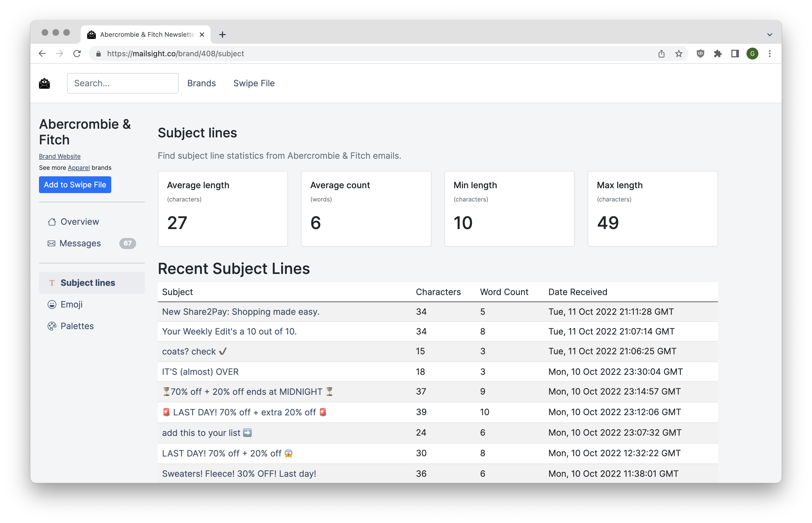812x523 pixels.
Task: Click the padlock site info icon
Action: [99, 54]
